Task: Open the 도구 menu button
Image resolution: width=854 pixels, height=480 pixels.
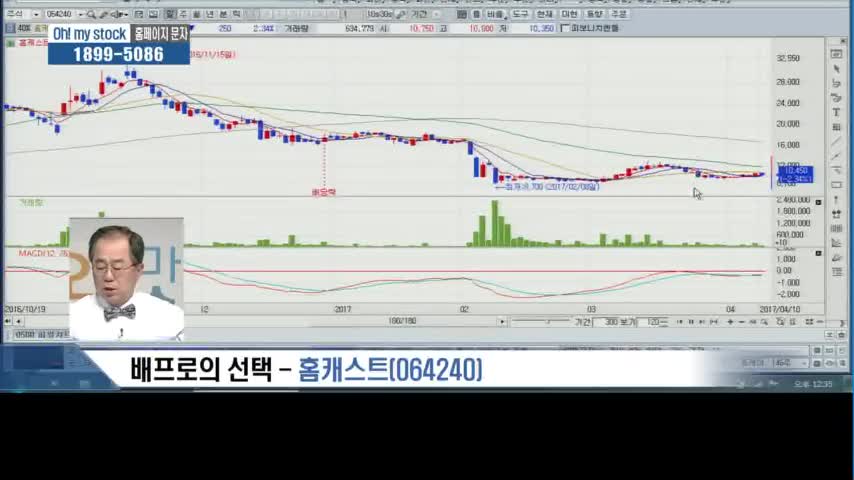Action: (x=520, y=15)
